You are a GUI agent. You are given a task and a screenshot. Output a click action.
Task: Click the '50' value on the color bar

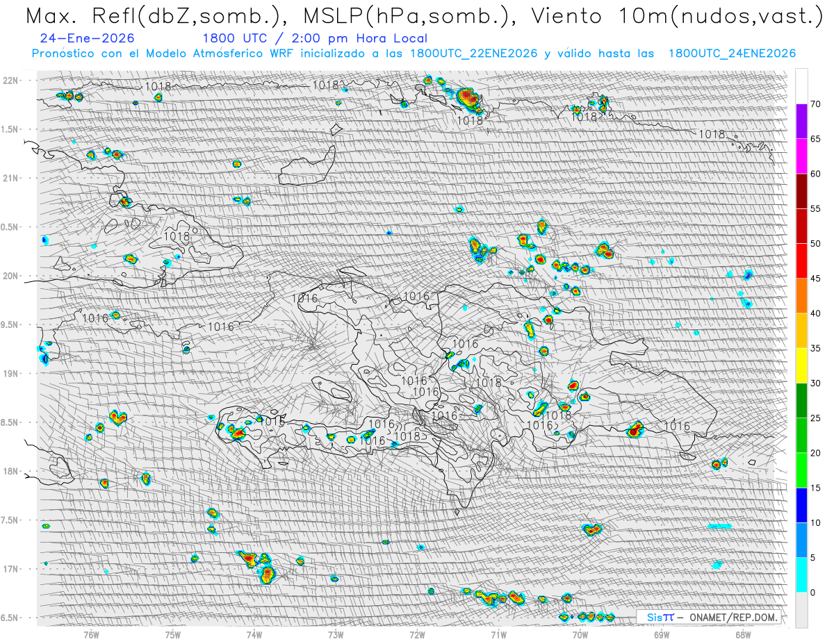(815, 244)
